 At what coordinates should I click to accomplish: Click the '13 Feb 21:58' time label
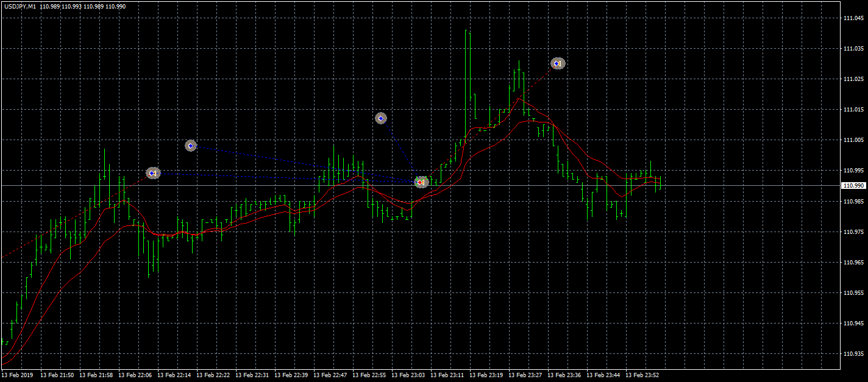pyautogui.click(x=96, y=375)
